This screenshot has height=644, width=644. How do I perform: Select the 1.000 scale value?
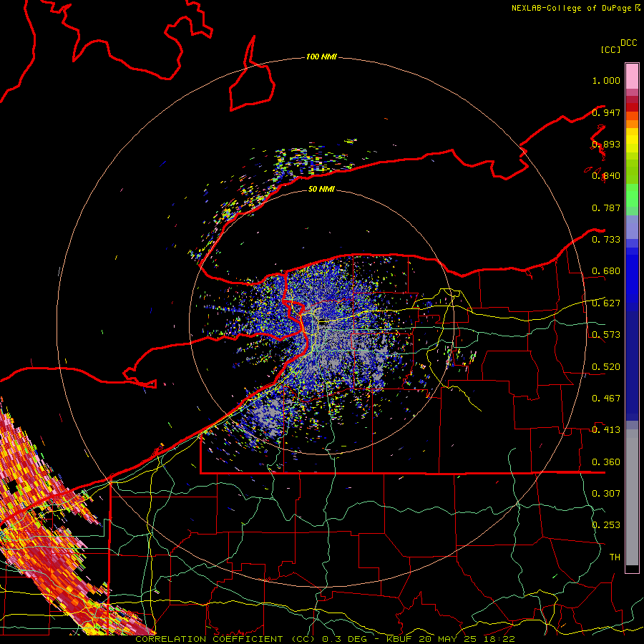(x=606, y=80)
